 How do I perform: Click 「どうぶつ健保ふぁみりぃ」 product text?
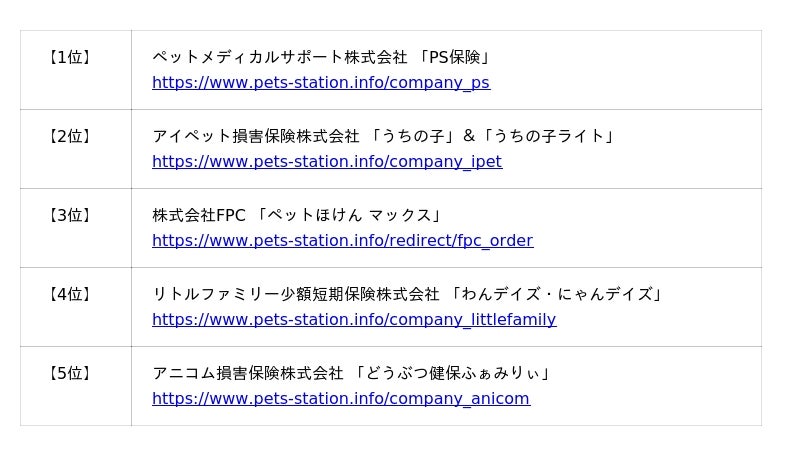452,374
